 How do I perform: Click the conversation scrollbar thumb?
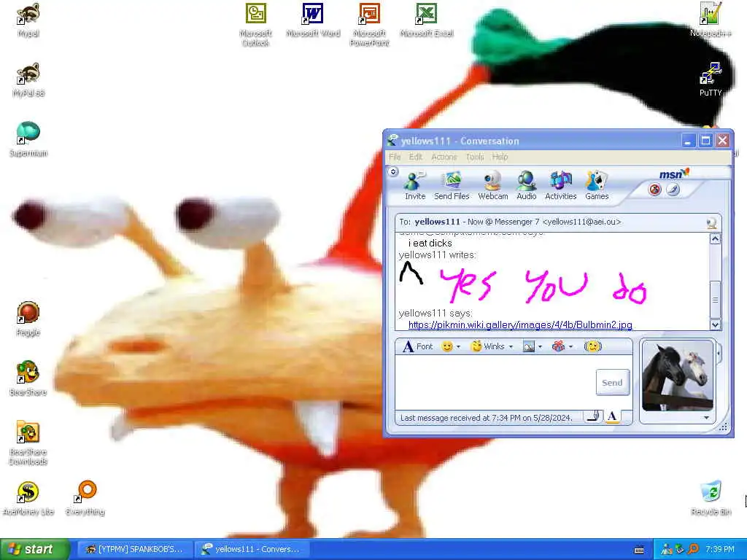coord(715,300)
